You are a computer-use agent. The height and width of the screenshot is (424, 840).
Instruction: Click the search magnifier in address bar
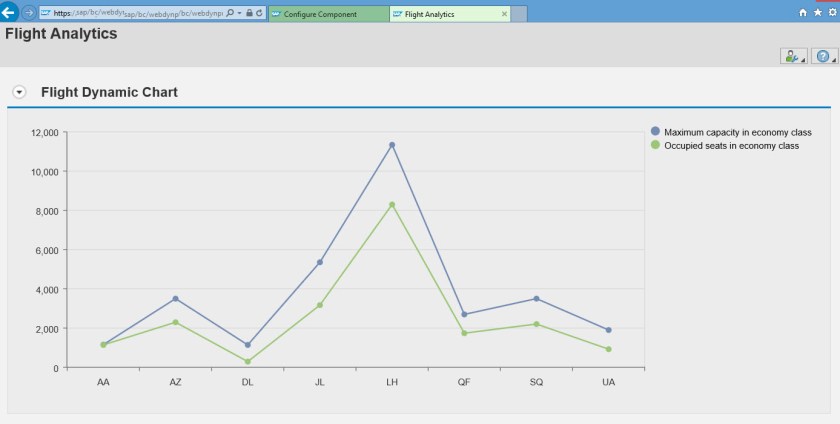(230, 13)
